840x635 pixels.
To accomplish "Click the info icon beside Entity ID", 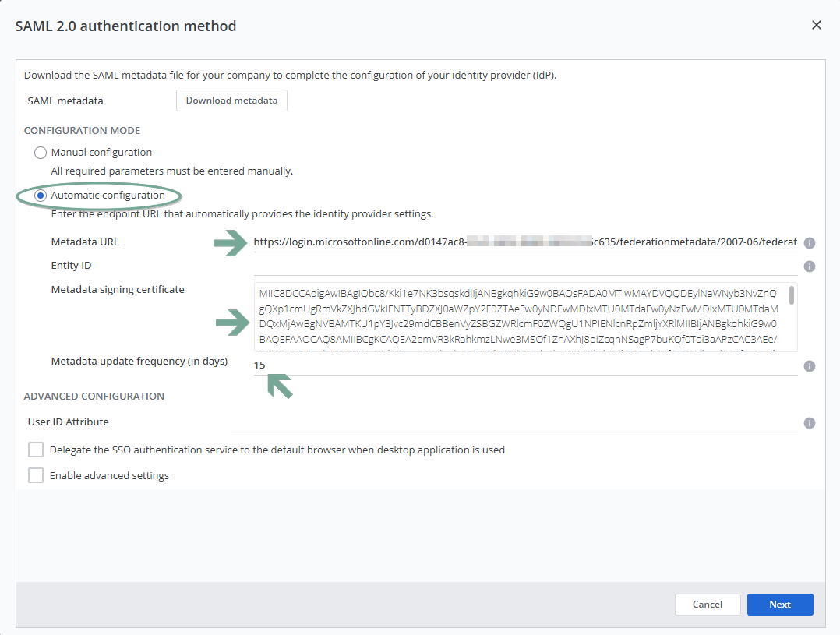I will [810, 266].
